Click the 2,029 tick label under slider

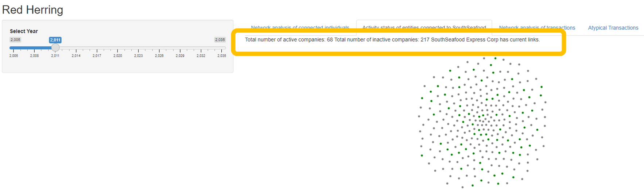click(x=180, y=56)
